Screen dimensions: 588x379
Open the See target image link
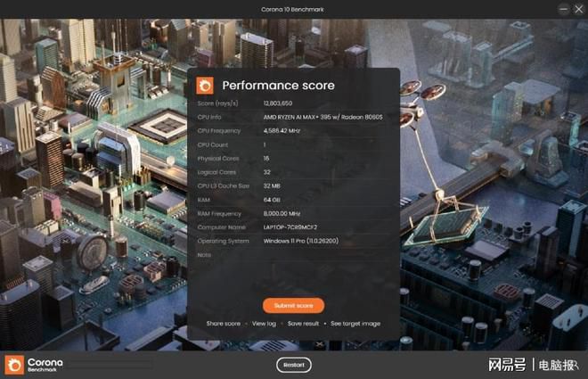355,324
